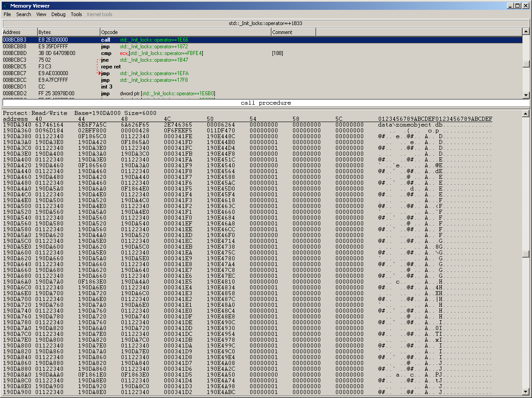This screenshot has width=532, height=398.
Task: Select the jmp dword ptr row at 008BCBD2
Action: coord(262,93)
